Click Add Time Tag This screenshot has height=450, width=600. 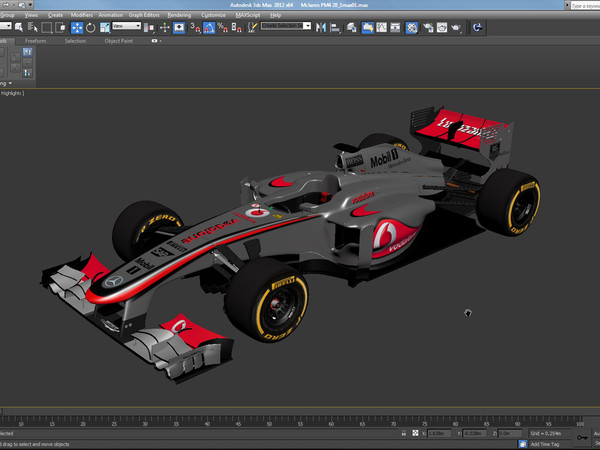click(x=545, y=444)
